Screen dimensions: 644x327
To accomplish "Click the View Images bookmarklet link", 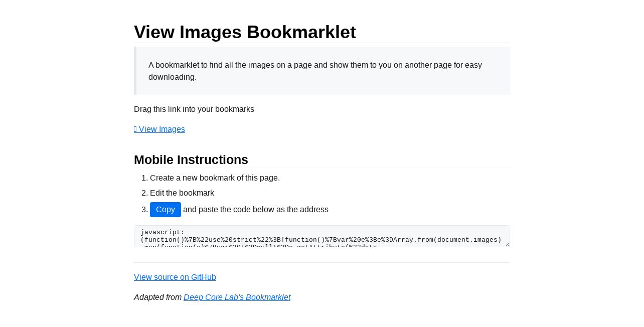I will [159, 129].
